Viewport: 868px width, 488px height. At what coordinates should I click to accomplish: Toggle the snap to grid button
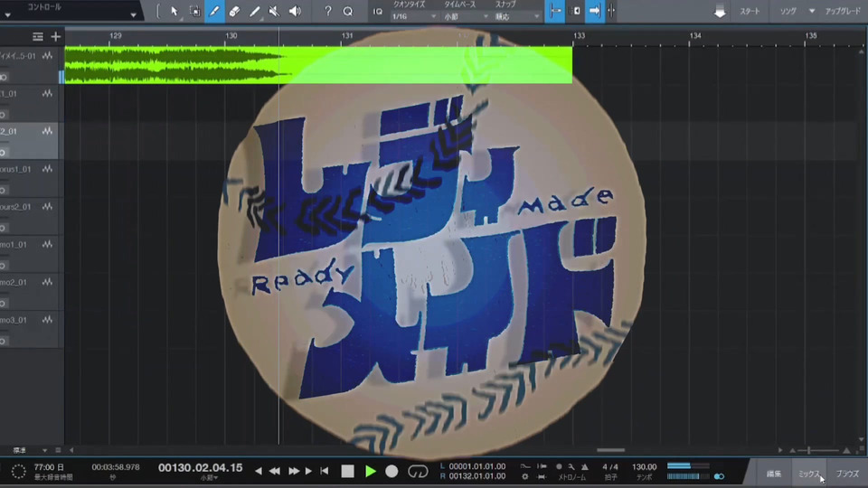[x=554, y=11]
